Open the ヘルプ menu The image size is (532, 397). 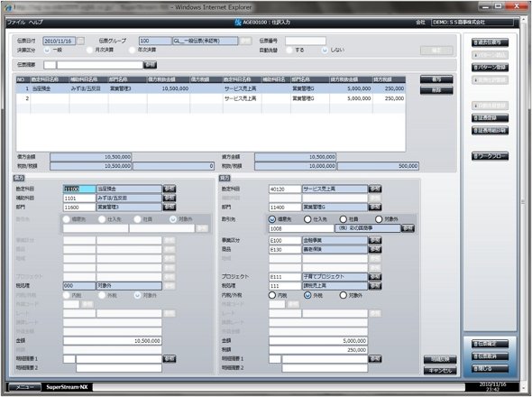pyautogui.click(x=36, y=22)
